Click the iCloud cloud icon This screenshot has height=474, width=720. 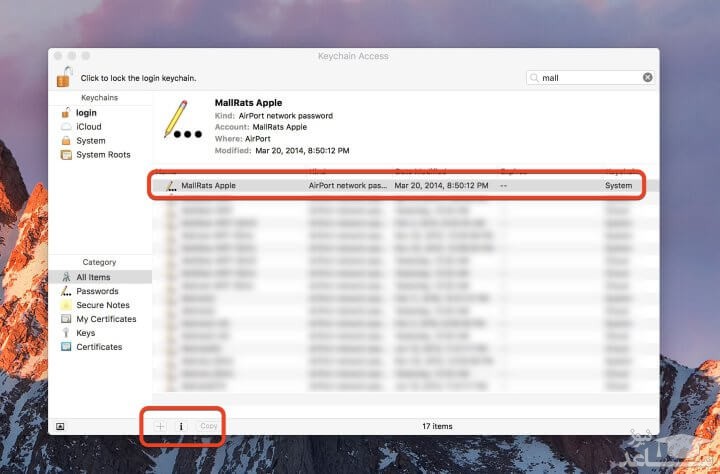(x=66, y=126)
